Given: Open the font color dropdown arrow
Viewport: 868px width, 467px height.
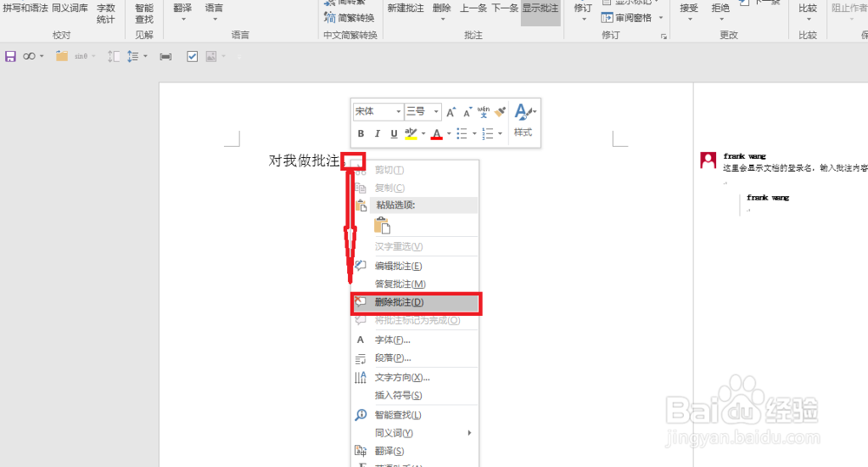Looking at the screenshot, I should [x=449, y=134].
